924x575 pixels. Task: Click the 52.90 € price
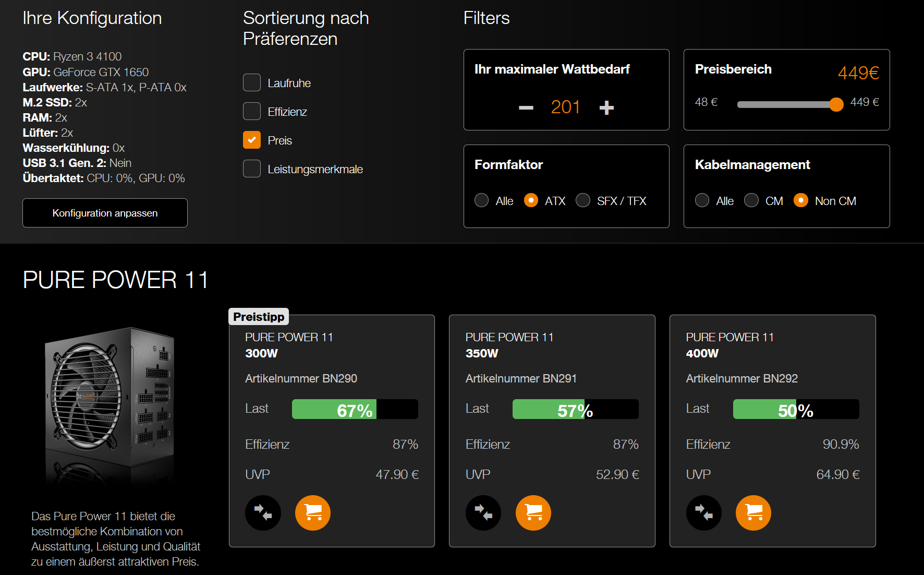pos(618,474)
